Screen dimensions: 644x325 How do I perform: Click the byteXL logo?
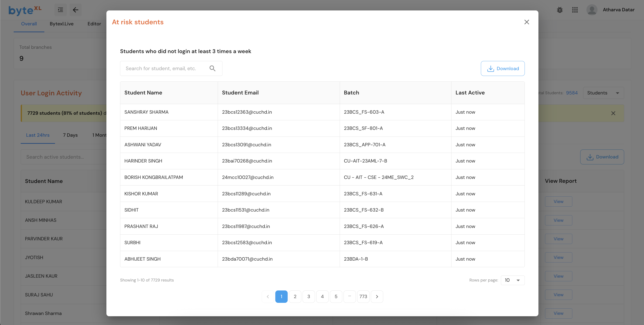25,10
